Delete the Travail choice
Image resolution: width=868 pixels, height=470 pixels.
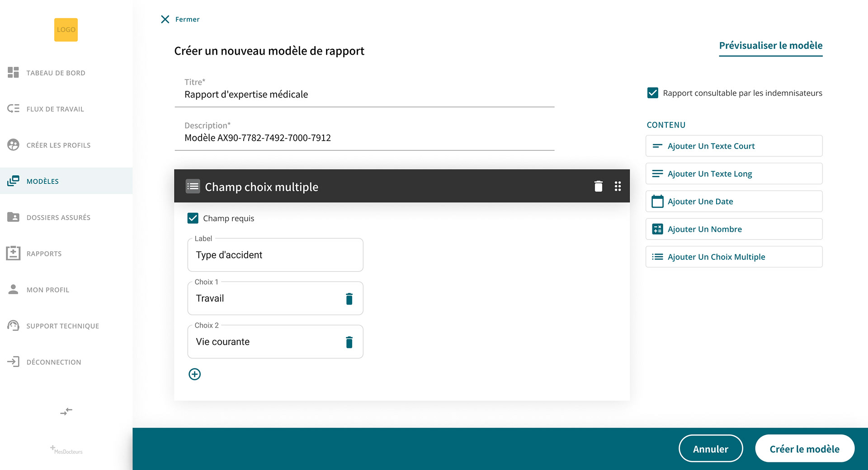click(x=349, y=298)
